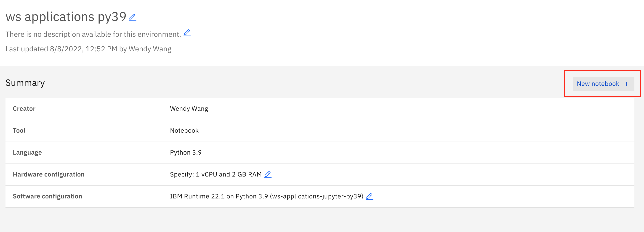644x232 pixels.
Task: Click the 'Last updated 8/8/2022' line
Action: pos(88,49)
